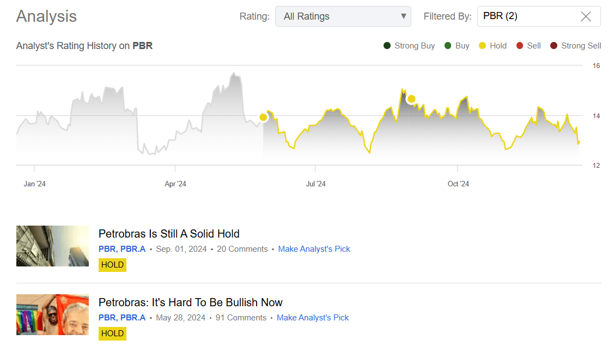The height and width of the screenshot is (364, 608).
Task: Click the yellow Hold marker near July
Action: (x=263, y=117)
